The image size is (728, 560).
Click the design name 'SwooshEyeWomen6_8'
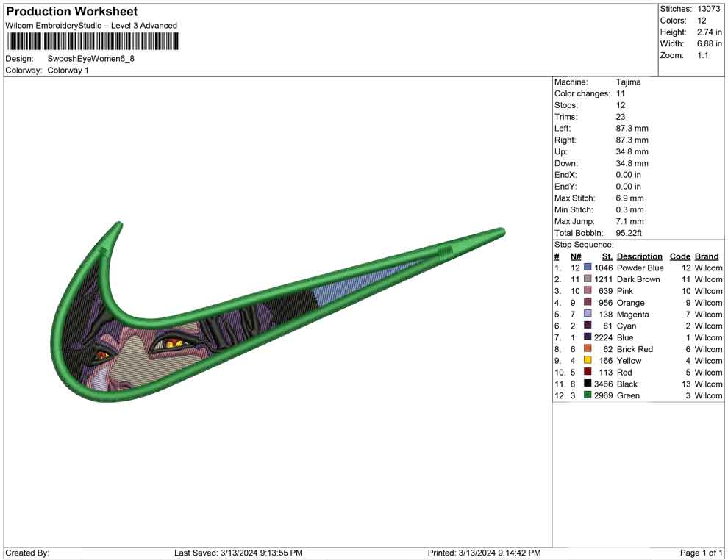[91, 59]
